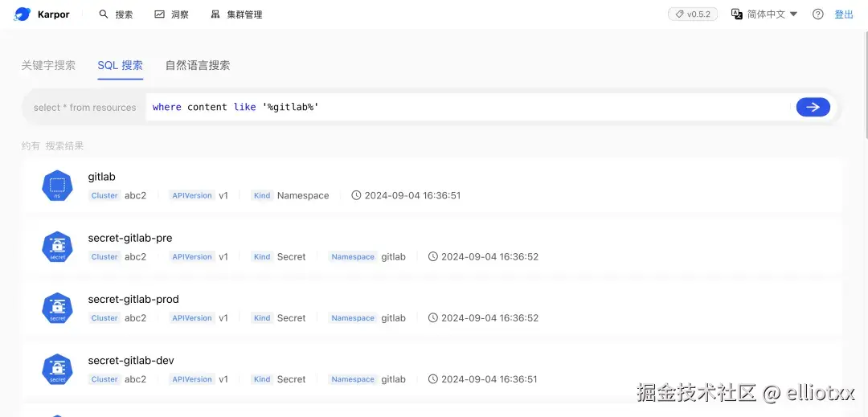
Task: Open the secret-gitlab-dev result
Action: tap(131, 361)
